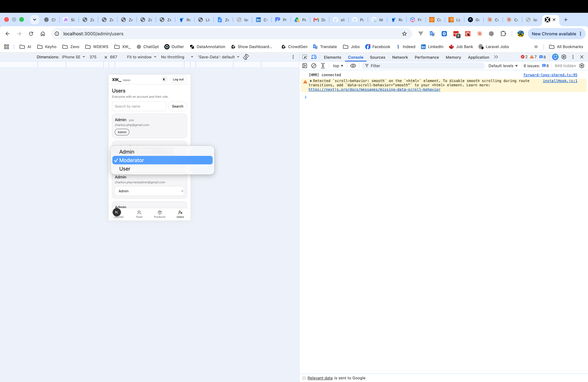Switch to the Network tab in DevTools
588x382 pixels.
click(x=400, y=57)
